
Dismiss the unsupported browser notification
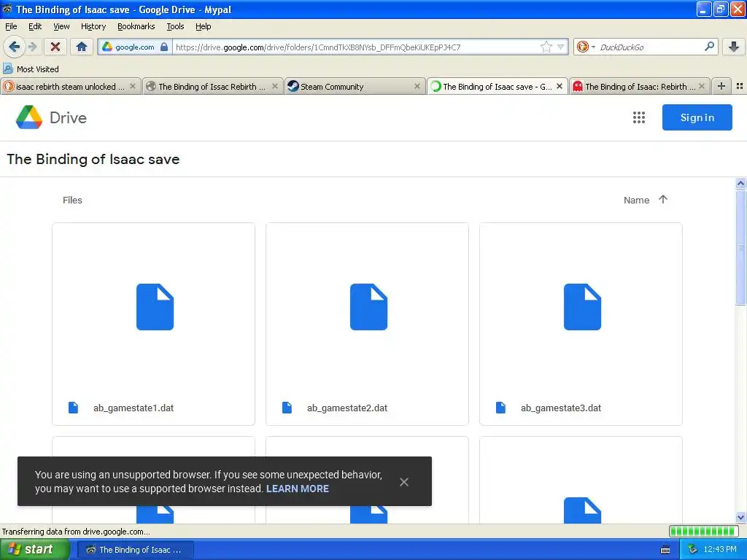(404, 482)
